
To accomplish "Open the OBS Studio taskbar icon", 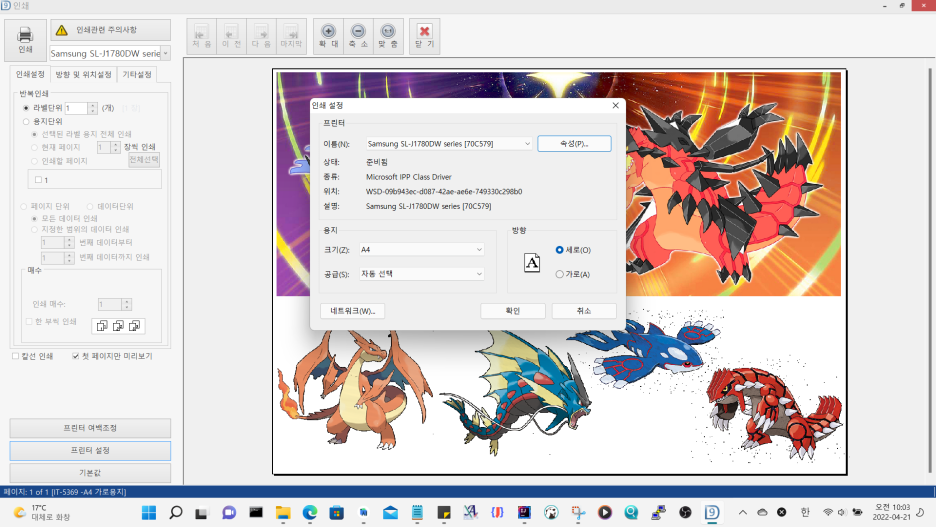I will tap(685, 512).
